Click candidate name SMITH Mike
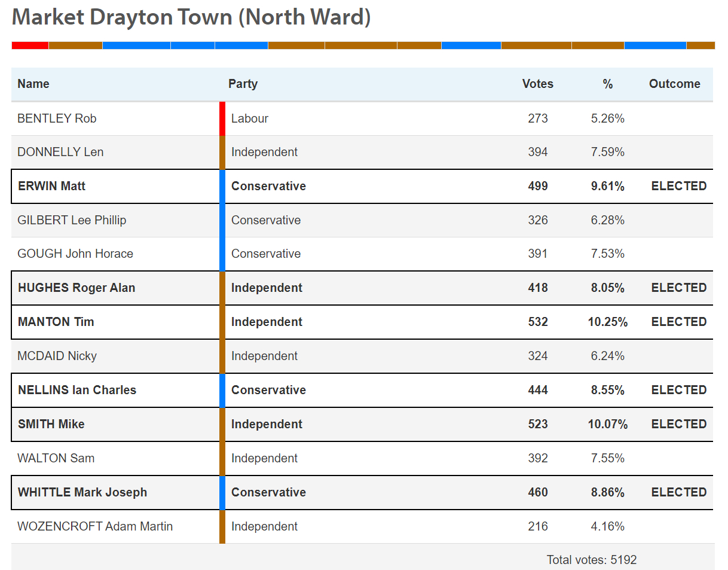The width and height of the screenshot is (728, 570). [x=51, y=424]
